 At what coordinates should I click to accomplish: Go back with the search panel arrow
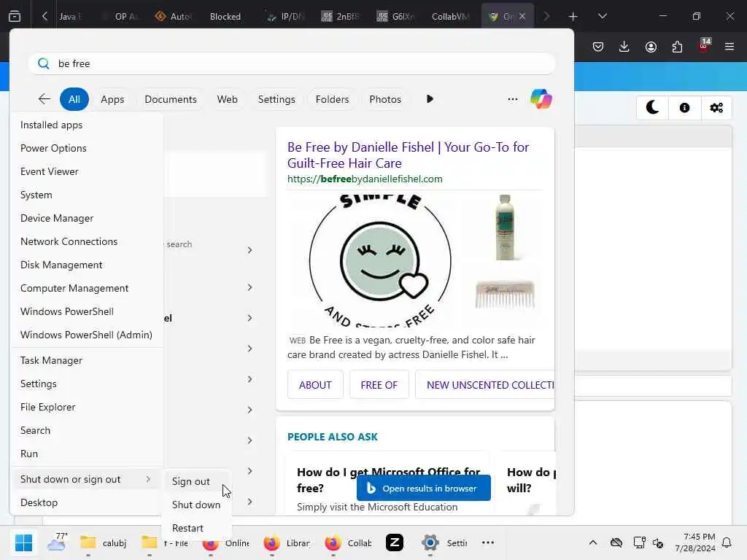(x=44, y=99)
